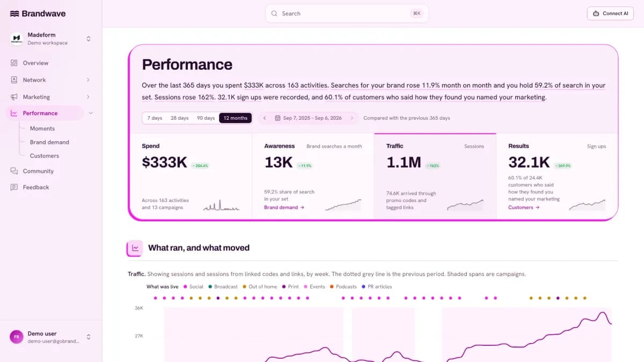Select the Traffic metric card
Viewport: 644px width, 362px height.
coord(435,176)
